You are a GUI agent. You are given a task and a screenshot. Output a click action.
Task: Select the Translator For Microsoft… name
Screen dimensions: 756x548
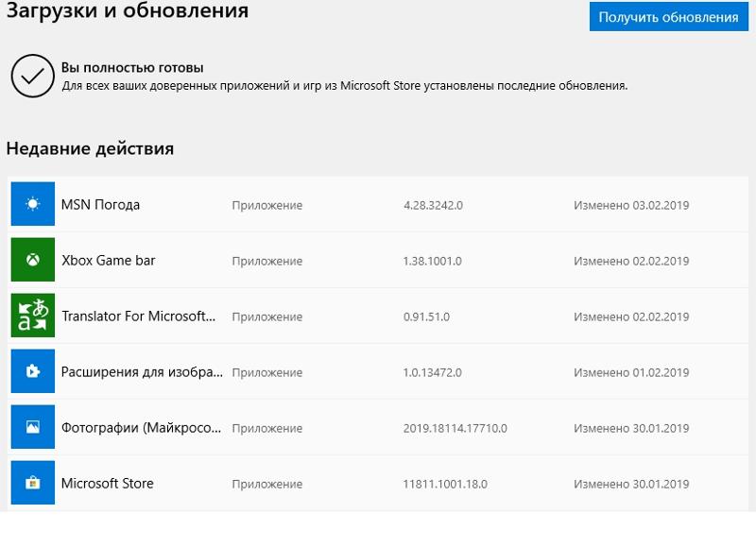click(x=138, y=317)
